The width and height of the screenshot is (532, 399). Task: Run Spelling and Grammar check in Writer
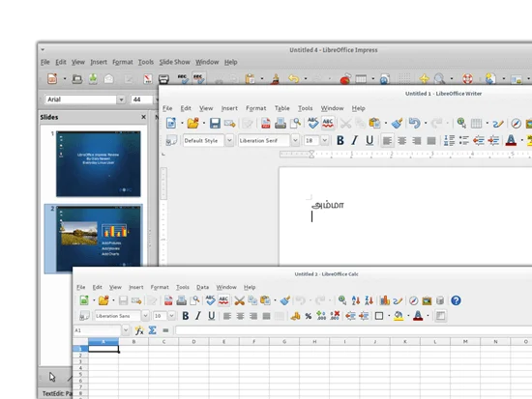(312, 123)
